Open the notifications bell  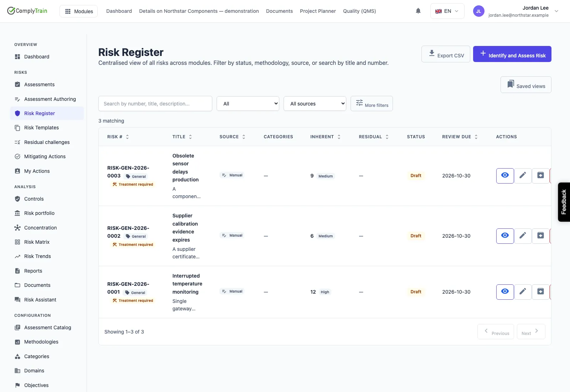click(418, 11)
